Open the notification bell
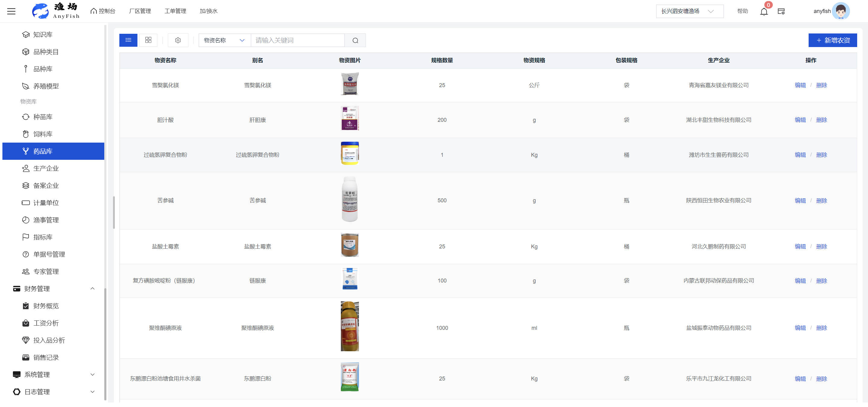The image size is (868, 407). pos(763,12)
